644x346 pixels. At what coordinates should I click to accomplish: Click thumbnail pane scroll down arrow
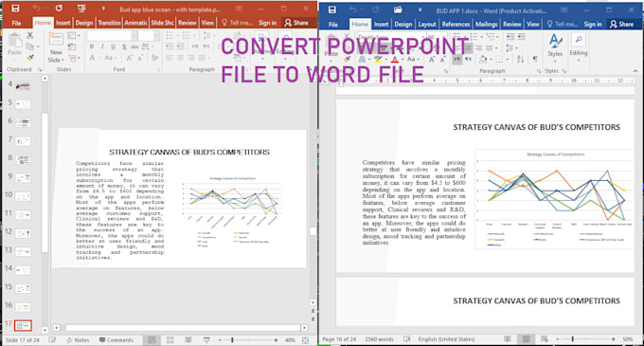point(45,330)
